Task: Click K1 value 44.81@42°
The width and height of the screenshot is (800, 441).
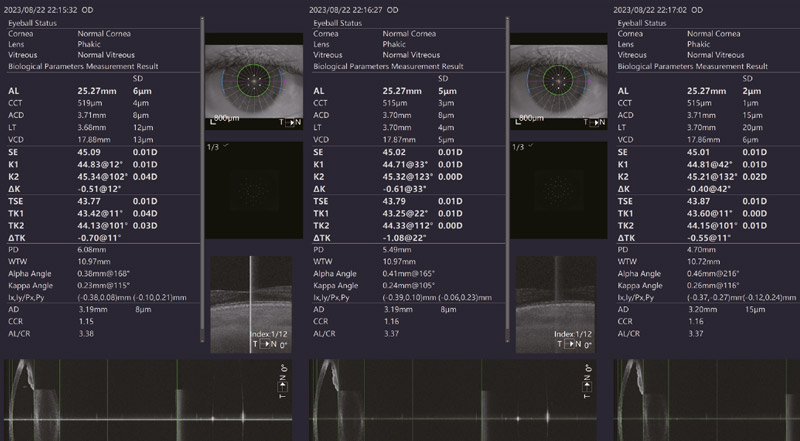Action: (709, 164)
